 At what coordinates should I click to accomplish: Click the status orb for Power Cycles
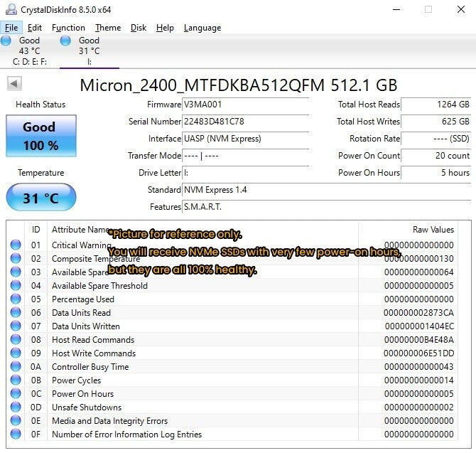pyautogui.click(x=16, y=380)
